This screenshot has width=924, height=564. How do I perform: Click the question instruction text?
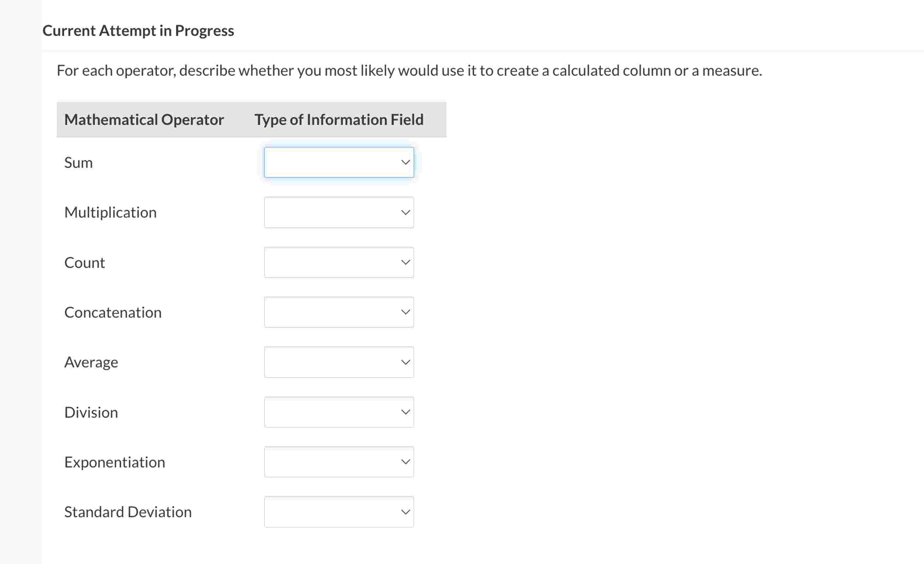click(x=409, y=70)
